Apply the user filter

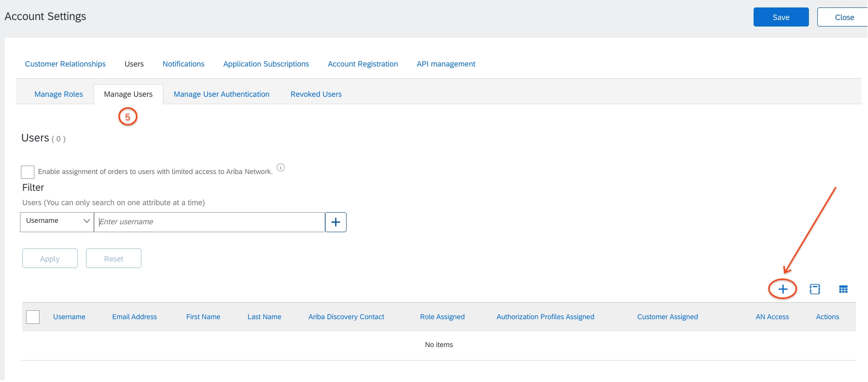point(50,258)
